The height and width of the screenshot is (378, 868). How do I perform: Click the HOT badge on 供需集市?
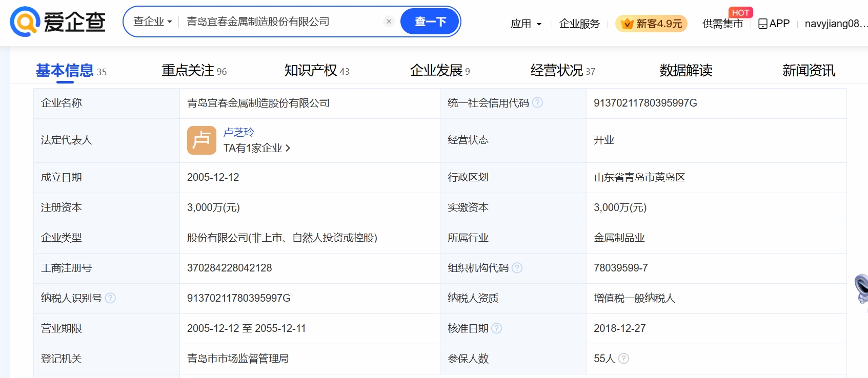740,12
